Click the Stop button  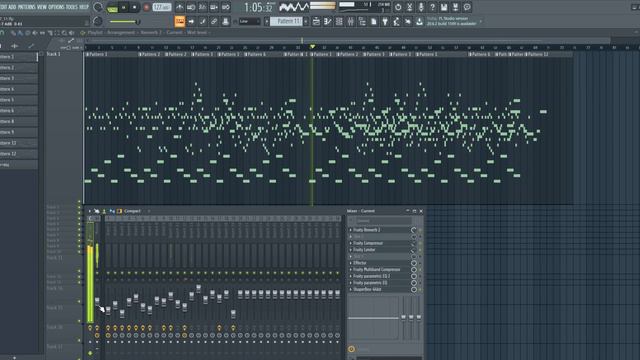point(134,7)
